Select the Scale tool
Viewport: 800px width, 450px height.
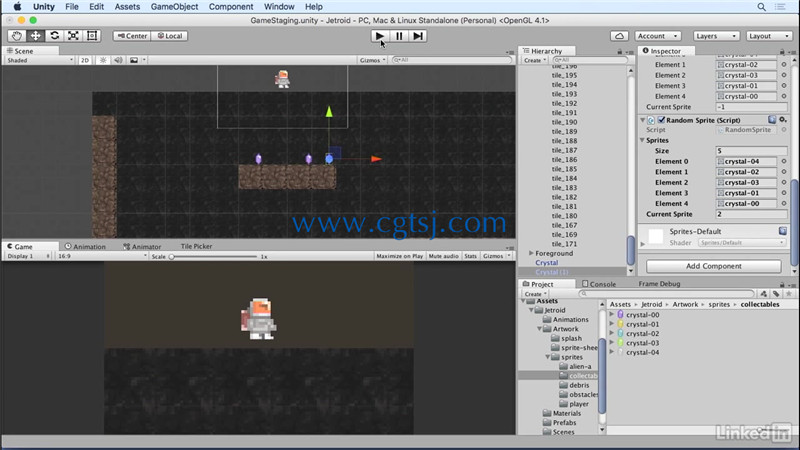tap(73, 36)
